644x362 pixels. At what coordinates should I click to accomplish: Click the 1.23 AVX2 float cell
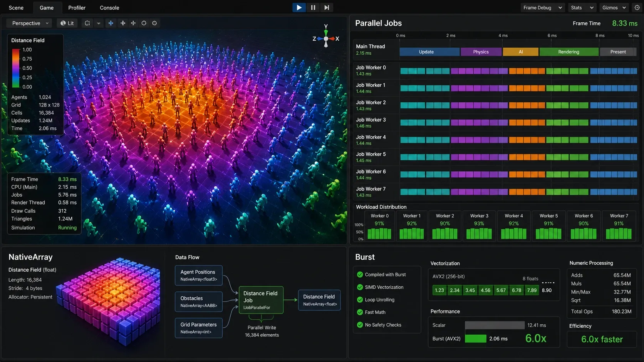pyautogui.click(x=439, y=290)
